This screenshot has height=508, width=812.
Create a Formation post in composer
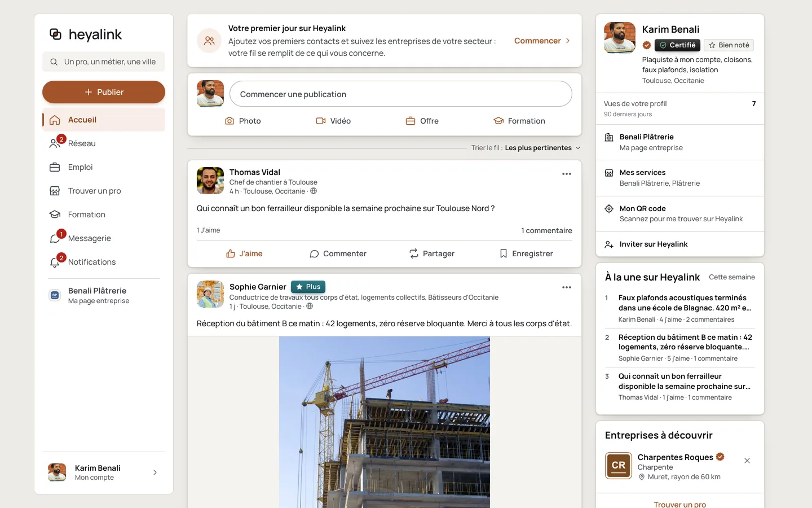pos(519,121)
